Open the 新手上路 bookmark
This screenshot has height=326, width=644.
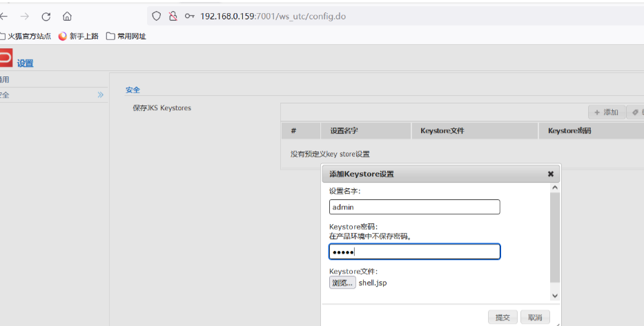(78, 36)
